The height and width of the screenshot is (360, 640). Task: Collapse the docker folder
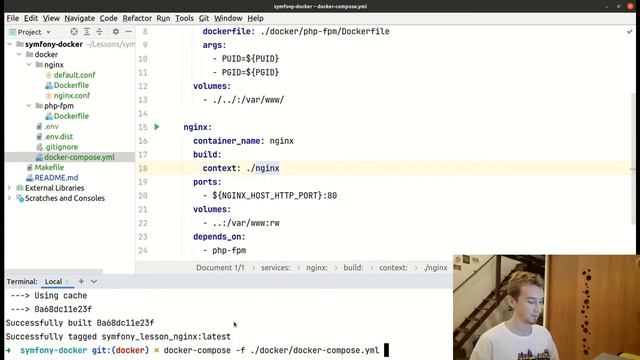tap(19, 54)
